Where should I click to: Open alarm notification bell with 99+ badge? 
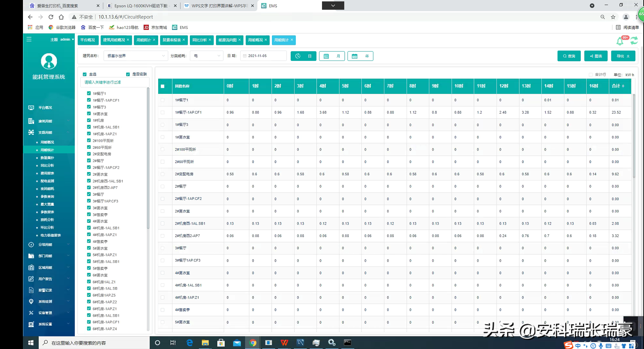point(620,41)
